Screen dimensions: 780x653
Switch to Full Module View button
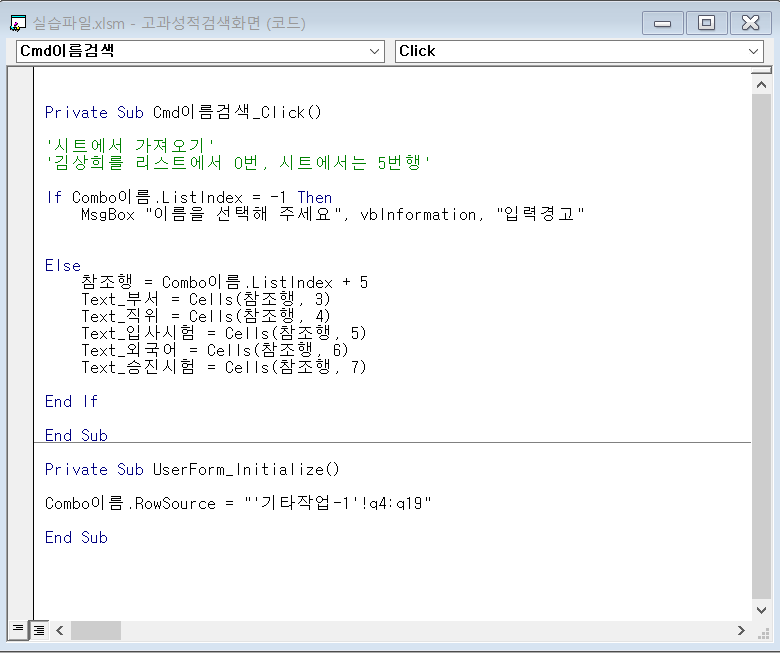[39, 630]
